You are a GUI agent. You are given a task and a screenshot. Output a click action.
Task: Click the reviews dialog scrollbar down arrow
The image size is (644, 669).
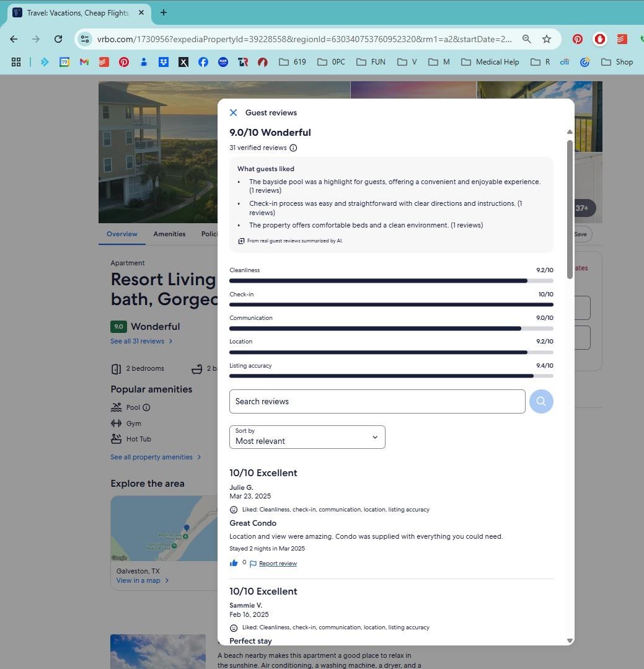(570, 640)
